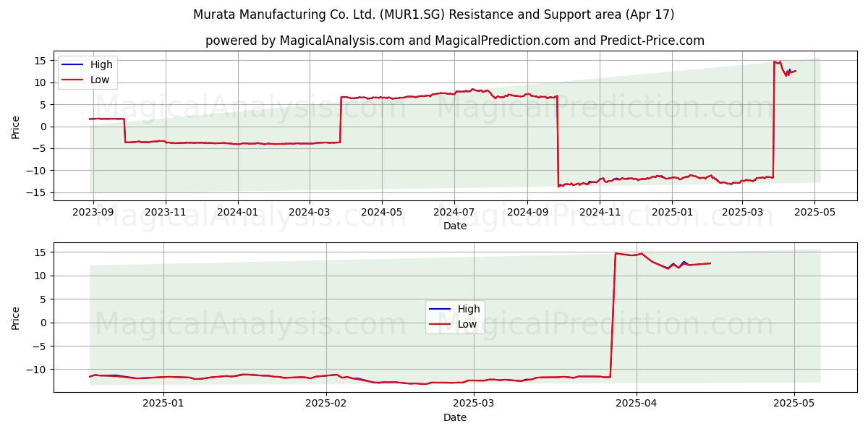Click the '15' y-axis tick in bottom chart
Image resolution: width=868 pixels, height=434 pixels.
point(41,252)
